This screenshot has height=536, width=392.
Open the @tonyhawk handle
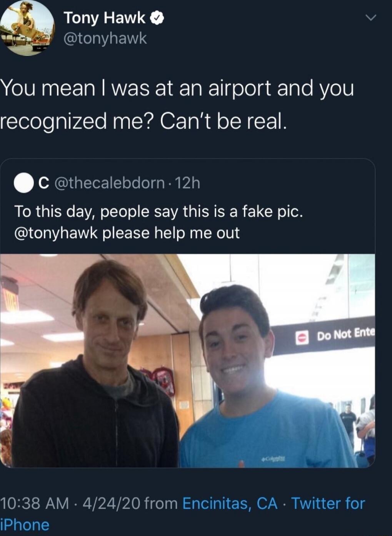coord(105,38)
